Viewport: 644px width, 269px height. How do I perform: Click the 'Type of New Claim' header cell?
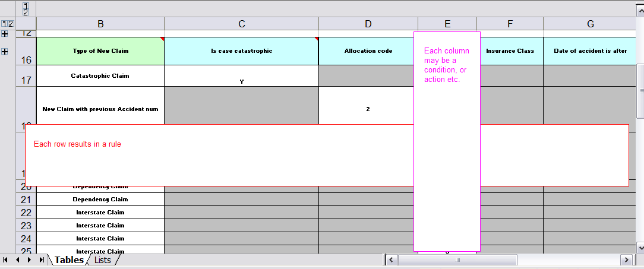coord(100,51)
